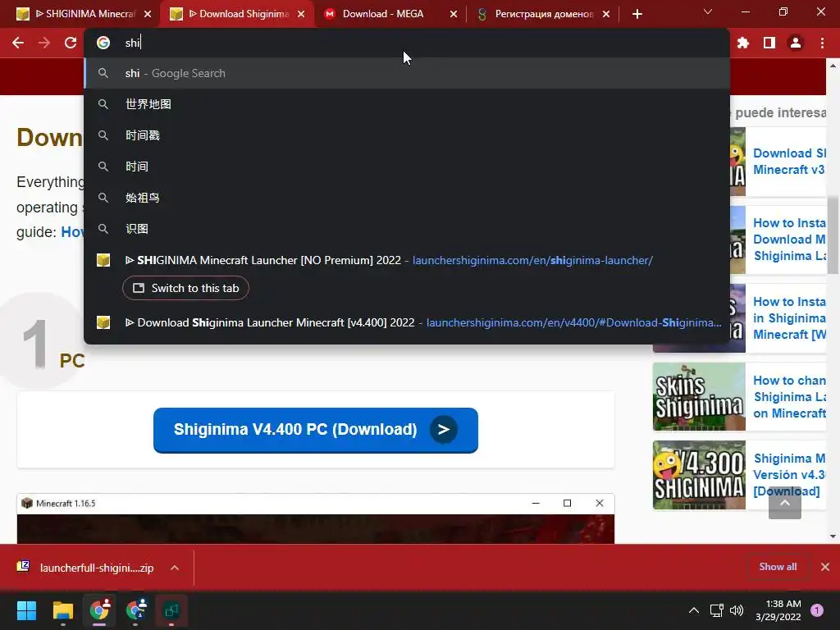The height and width of the screenshot is (630, 840).
Task: Open 'Shiginima Versión v4.3' sidebar link
Action: [x=789, y=475]
